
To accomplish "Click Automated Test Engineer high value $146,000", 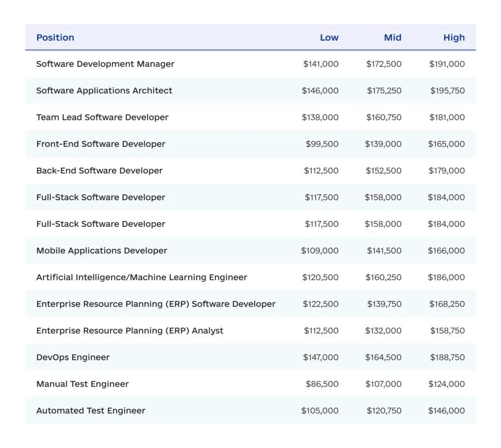I will pyautogui.click(x=446, y=411).
